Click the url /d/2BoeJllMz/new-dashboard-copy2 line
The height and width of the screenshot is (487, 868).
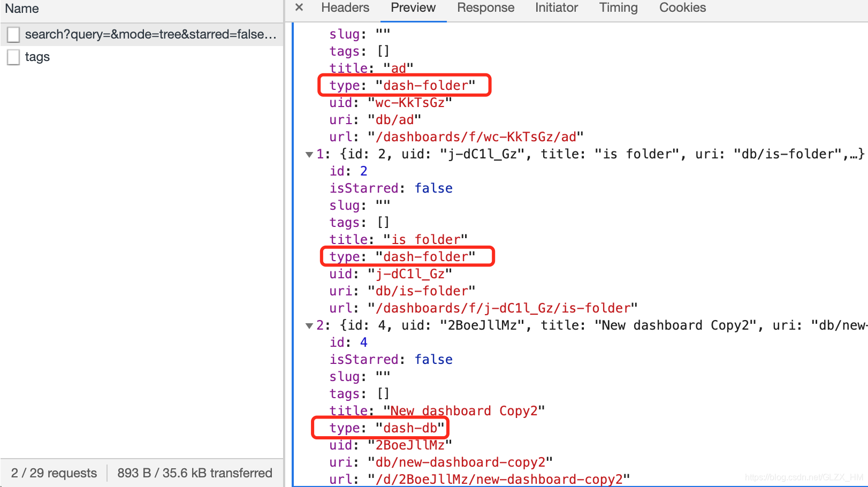coord(479,479)
